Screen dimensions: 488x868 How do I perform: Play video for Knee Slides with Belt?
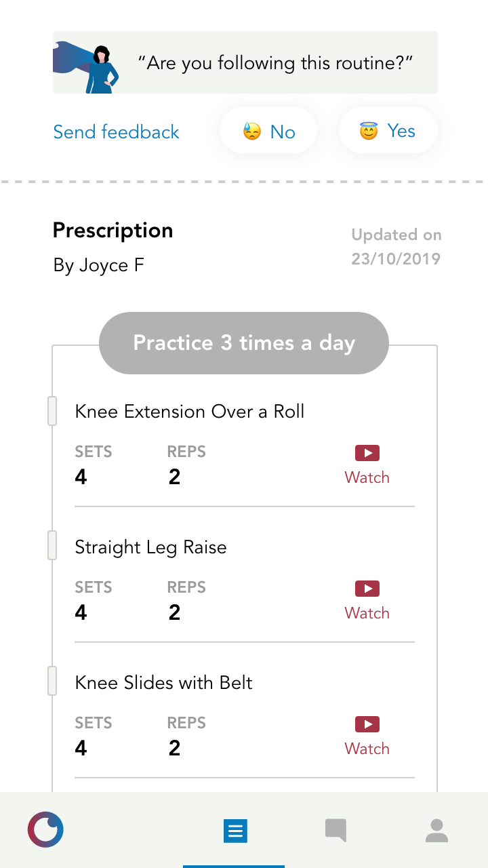[x=367, y=736]
